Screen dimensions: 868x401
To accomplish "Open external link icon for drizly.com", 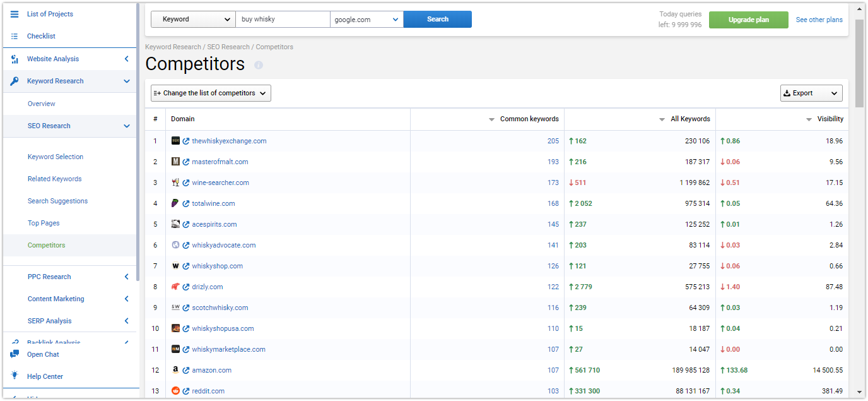I will tap(186, 287).
